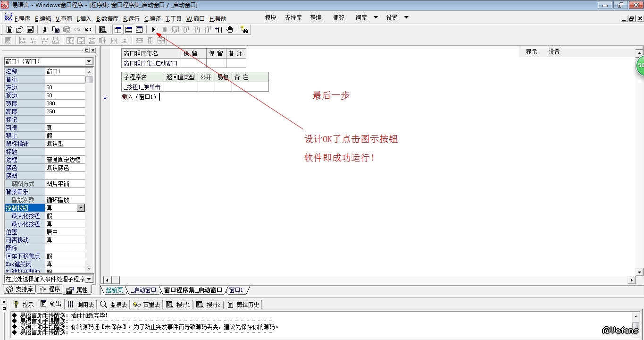The width and height of the screenshot is (644, 340).
Task: Undo the last action in the toolbar
Action: (88, 29)
